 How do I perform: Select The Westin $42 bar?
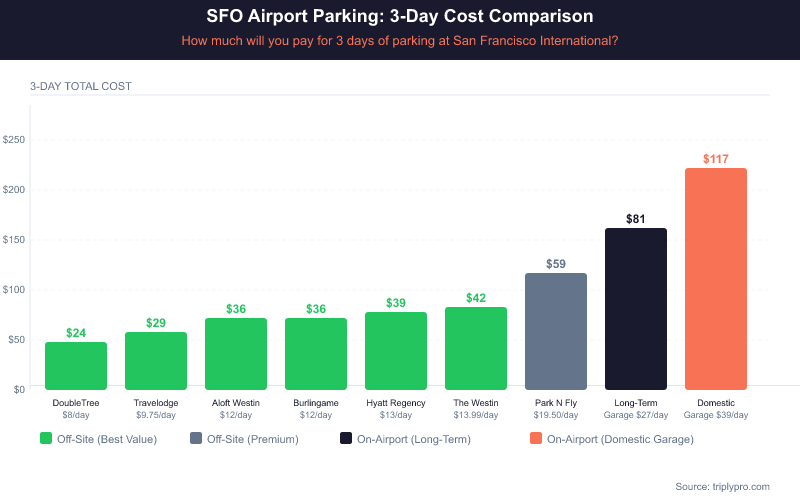tap(476, 348)
